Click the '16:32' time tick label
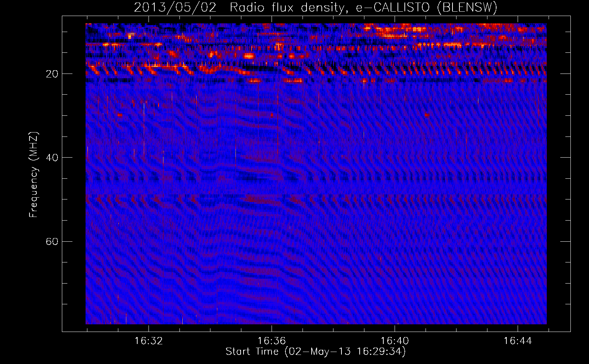Viewport: 589px width, 364px height. [x=149, y=341]
